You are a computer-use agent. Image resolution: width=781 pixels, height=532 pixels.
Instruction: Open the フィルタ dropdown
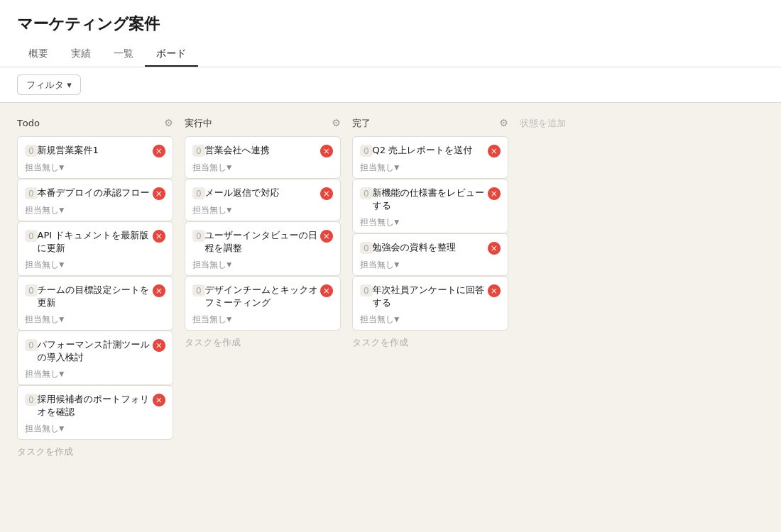coord(49,85)
